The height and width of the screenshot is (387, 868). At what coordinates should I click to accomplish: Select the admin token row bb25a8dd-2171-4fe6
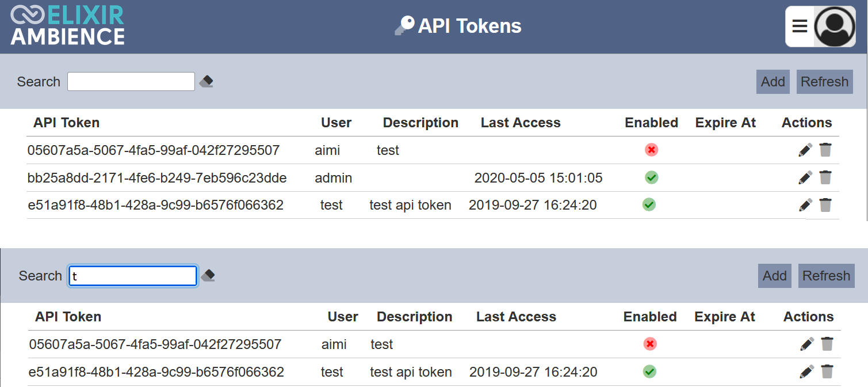point(157,178)
